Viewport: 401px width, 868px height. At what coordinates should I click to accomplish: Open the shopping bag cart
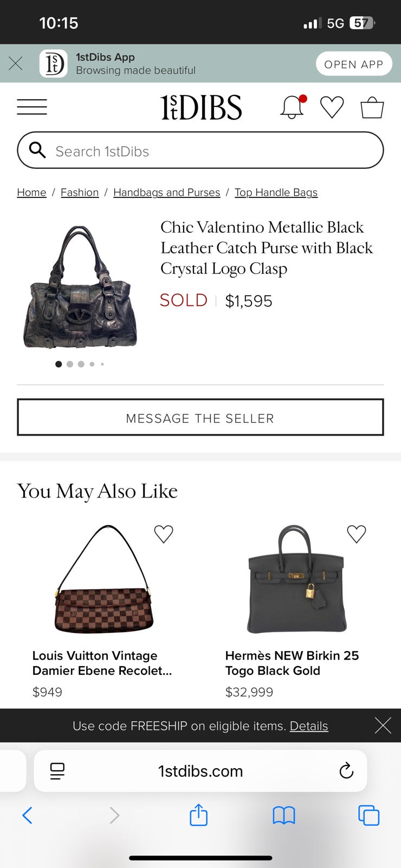tap(372, 107)
